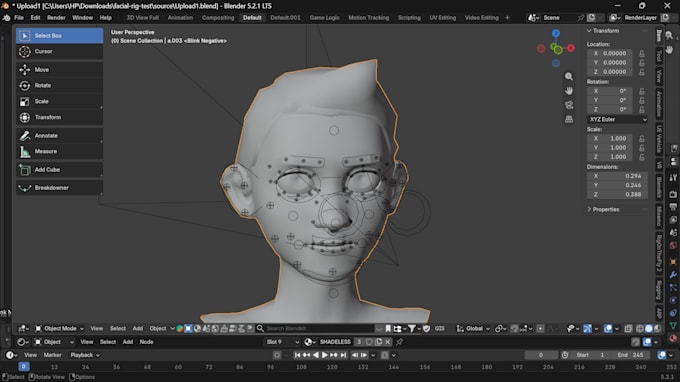This screenshot has height=382, width=680.
Task: Select the Scale tool
Action: point(59,101)
